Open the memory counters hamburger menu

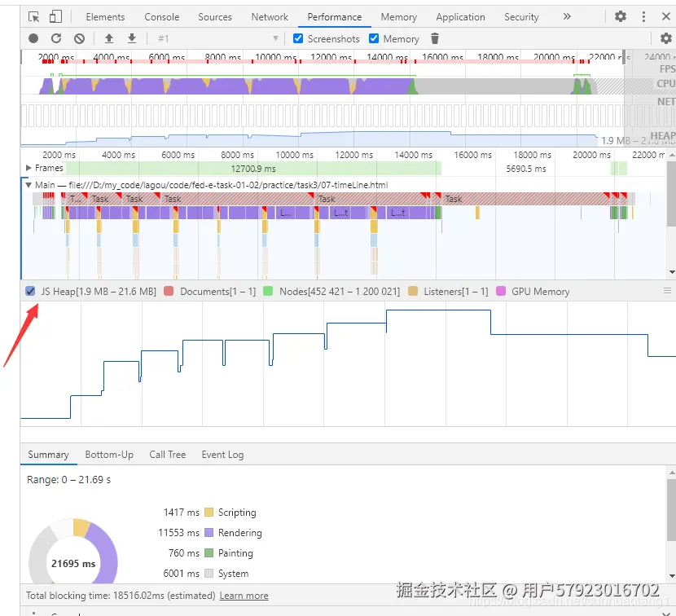(667, 291)
